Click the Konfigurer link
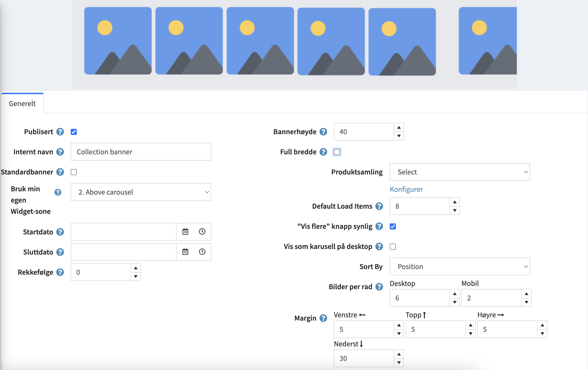Screen dimensions: 588x370 pos(406,189)
